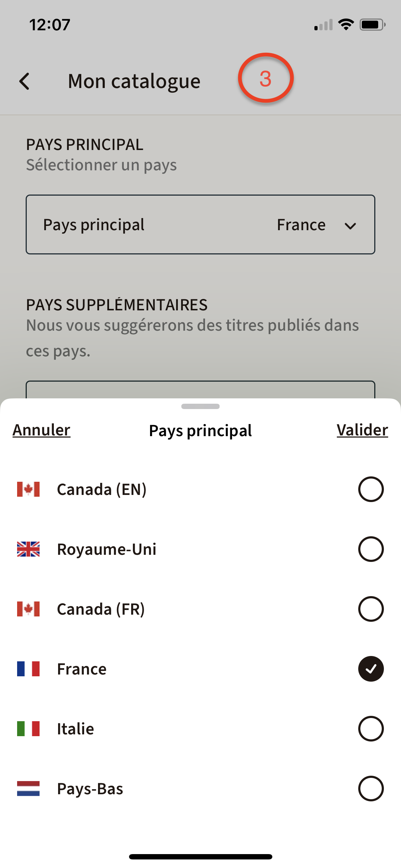Click the checked France radio button
Viewport: 401px width, 868px height.
point(371,669)
